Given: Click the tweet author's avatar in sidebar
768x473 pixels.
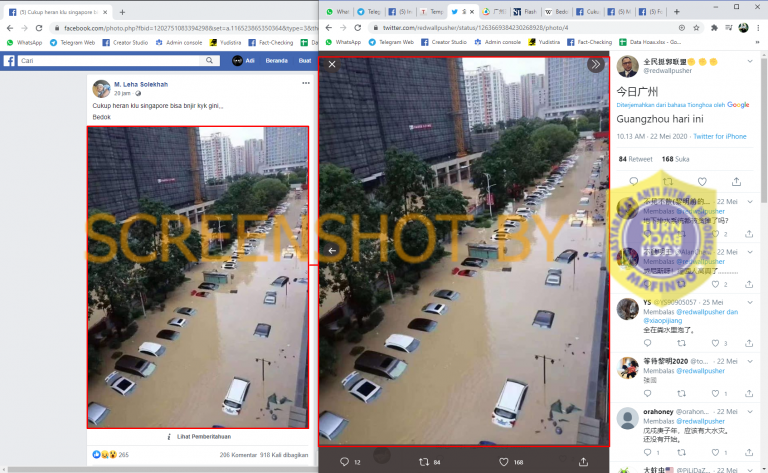Looking at the screenshot, I should pyautogui.click(x=627, y=66).
